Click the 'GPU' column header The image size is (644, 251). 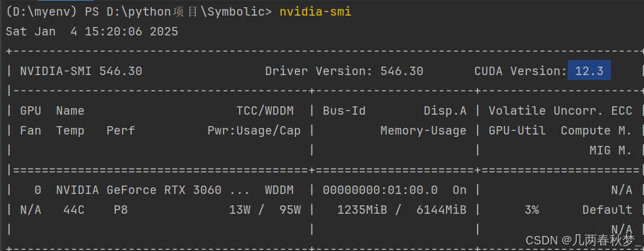tap(31, 111)
